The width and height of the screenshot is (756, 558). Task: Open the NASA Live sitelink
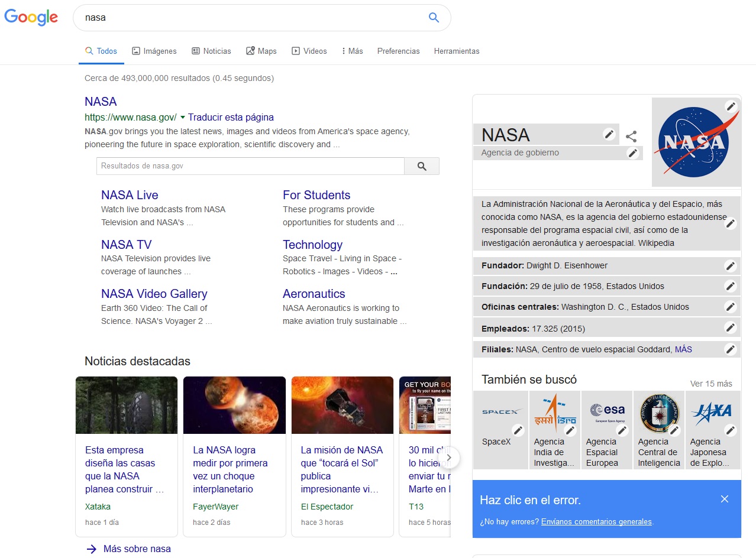point(130,195)
